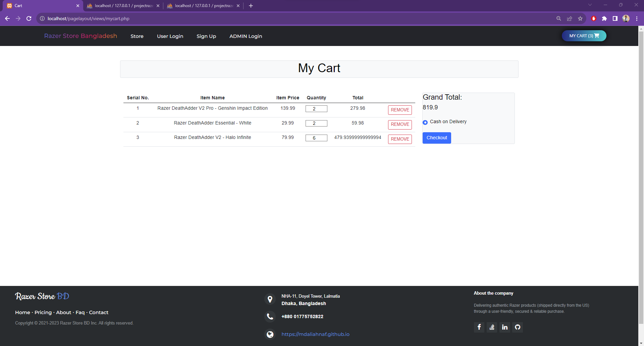Click the Stack Overflow icon in footer
This screenshot has width=644, height=346.
(492, 327)
